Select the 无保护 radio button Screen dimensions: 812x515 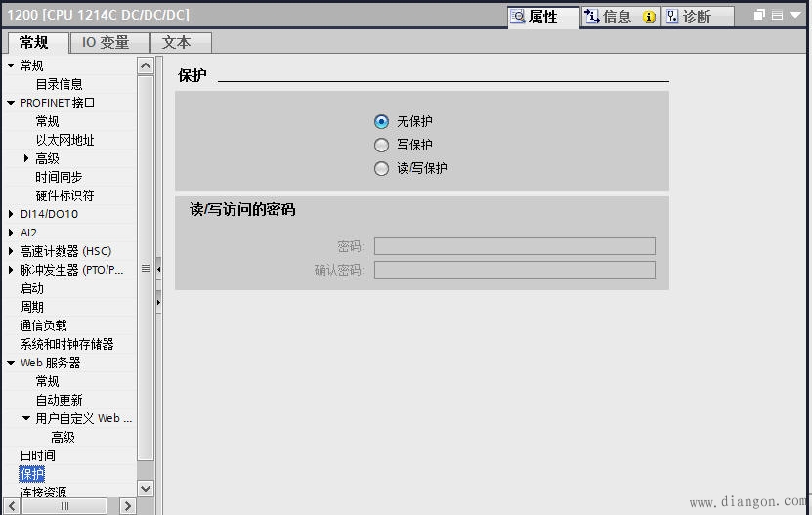[382, 122]
